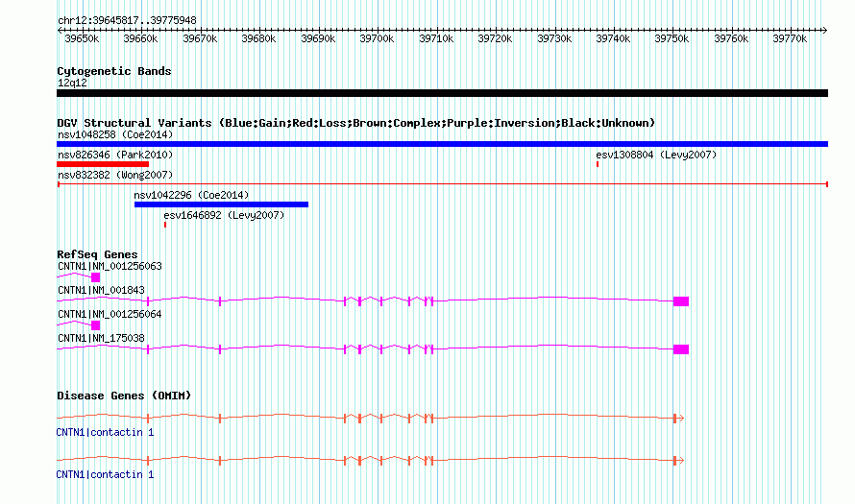Click the nsv1042296 (Coe2014) label
Viewport: 855px width, 504px height.
click(x=191, y=195)
